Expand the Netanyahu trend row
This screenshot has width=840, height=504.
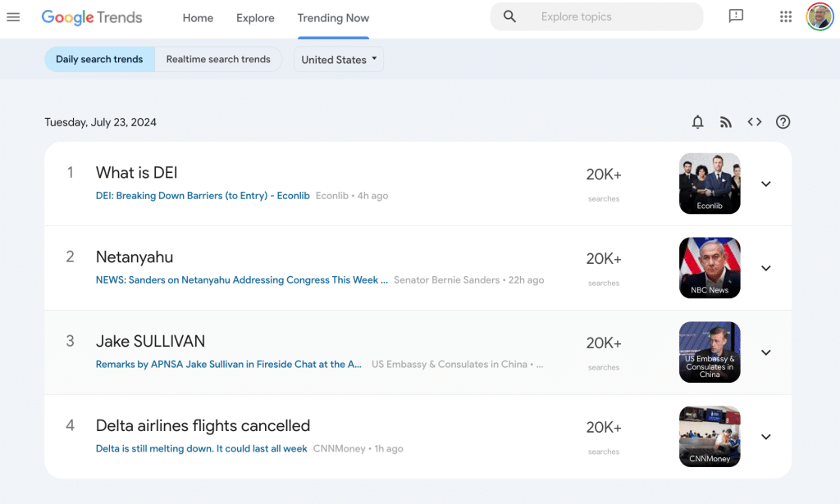pos(766,268)
